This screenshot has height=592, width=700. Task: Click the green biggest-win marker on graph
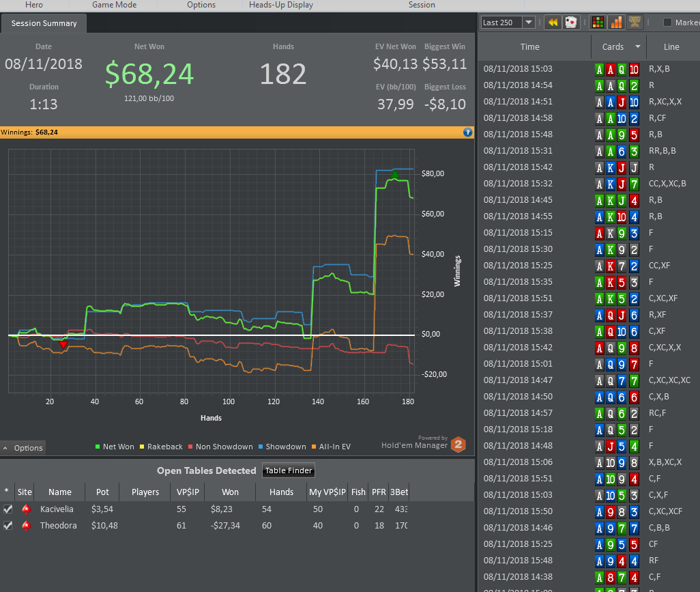click(x=394, y=174)
